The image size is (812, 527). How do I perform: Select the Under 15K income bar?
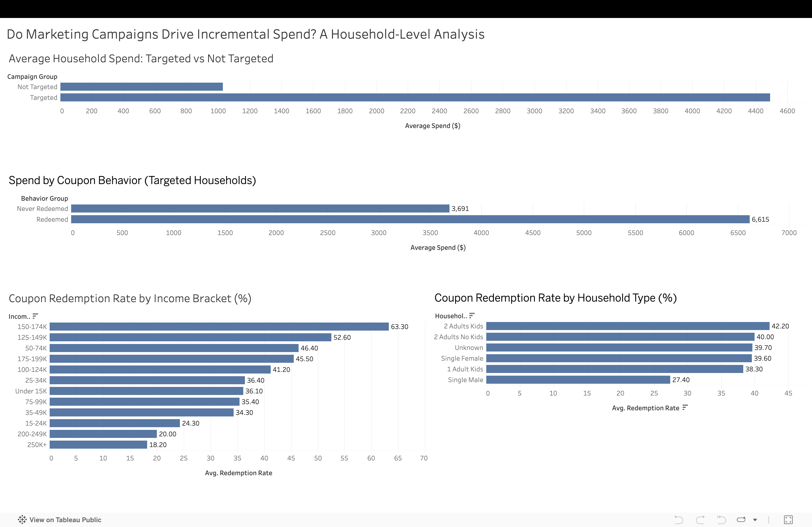click(x=146, y=391)
